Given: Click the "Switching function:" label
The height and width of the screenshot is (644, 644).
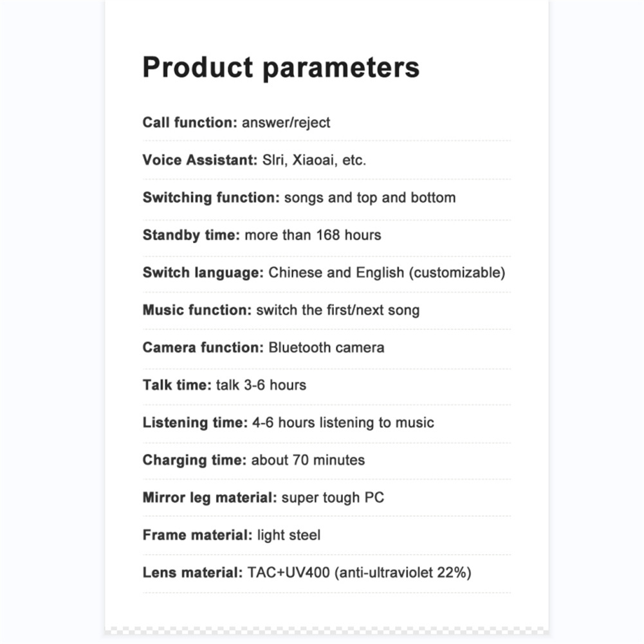Looking at the screenshot, I should (211, 198).
